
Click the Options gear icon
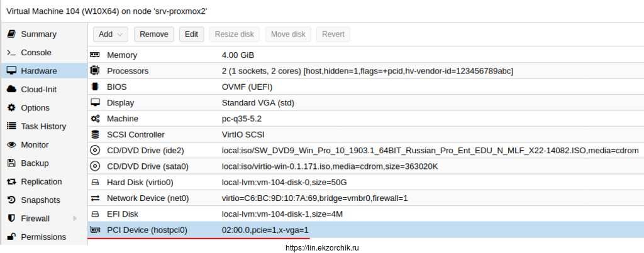[x=11, y=108]
